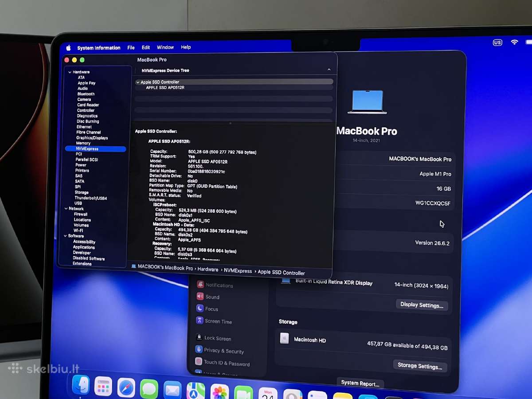The height and width of the screenshot is (399, 532).
Task: Select Storage in Hardware list
Action: (82, 192)
